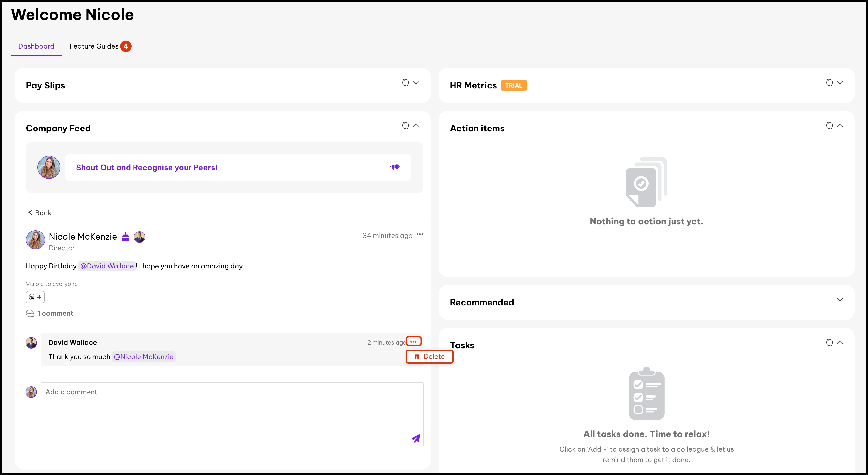Click the megaphone shout out icon
The width and height of the screenshot is (868, 475).
(x=395, y=167)
